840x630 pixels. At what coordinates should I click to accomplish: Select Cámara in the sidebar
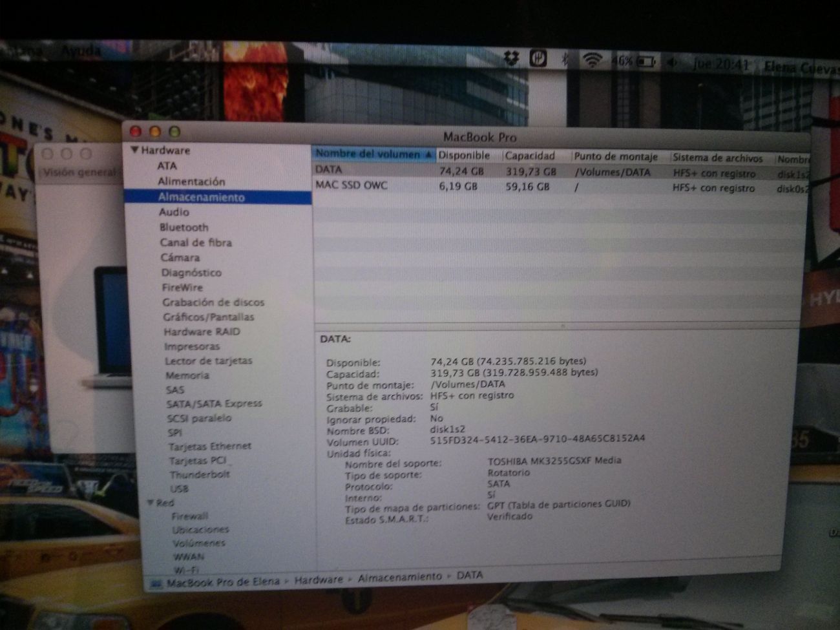tap(180, 257)
